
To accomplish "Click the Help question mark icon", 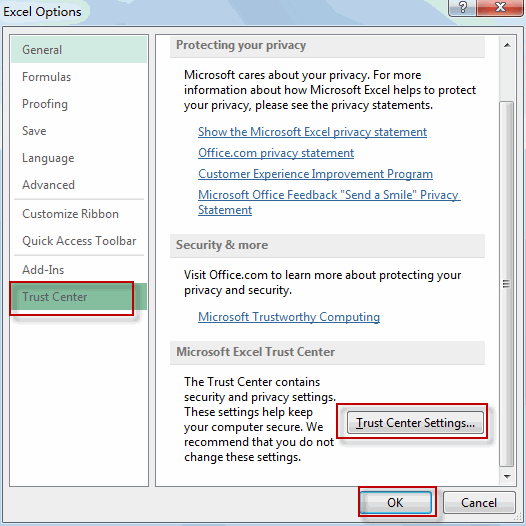I will click(x=462, y=7).
